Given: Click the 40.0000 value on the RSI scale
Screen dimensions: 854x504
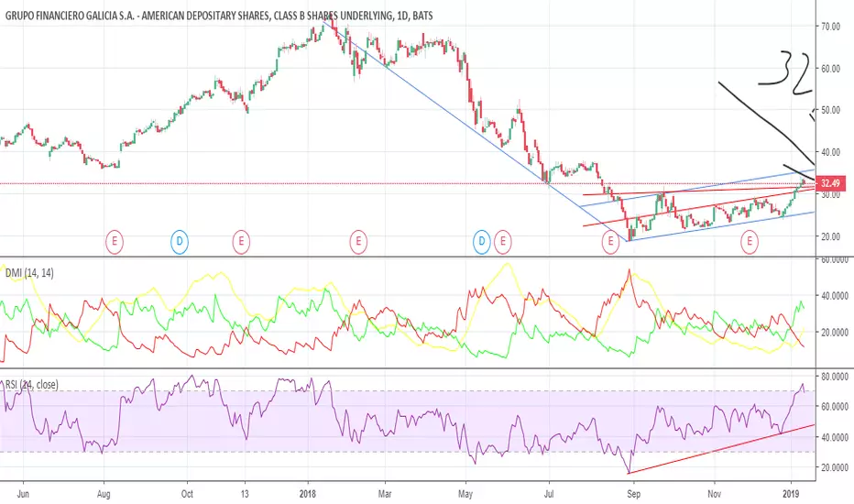Looking at the screenshot, I should pyautogui.click(x=835, y=437).
